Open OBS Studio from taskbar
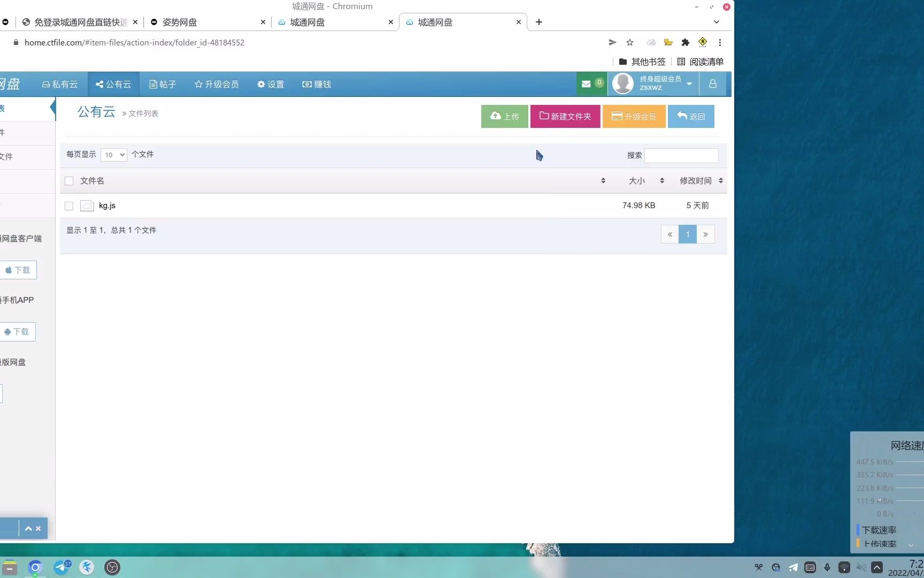The width and height of the screenshot is (924, 578). click(x=112, y=567)
